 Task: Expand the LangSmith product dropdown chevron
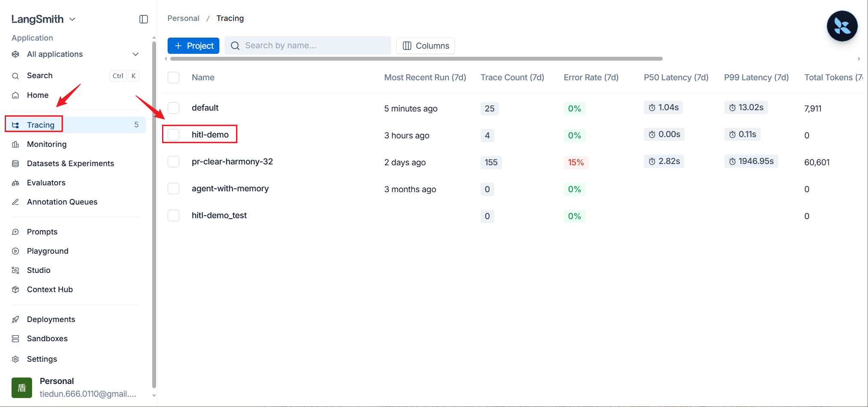pyautogui.click(x=72, y=20)
